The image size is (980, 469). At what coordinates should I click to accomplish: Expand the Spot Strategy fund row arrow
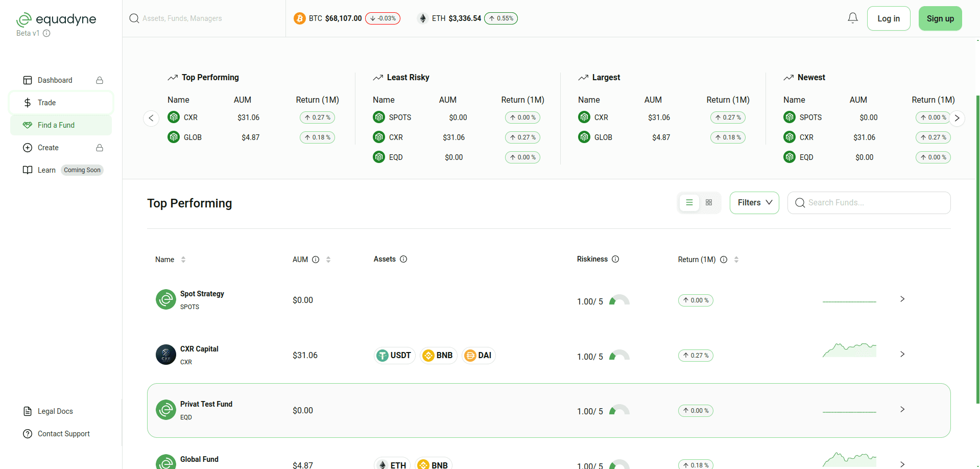[902, 299]
